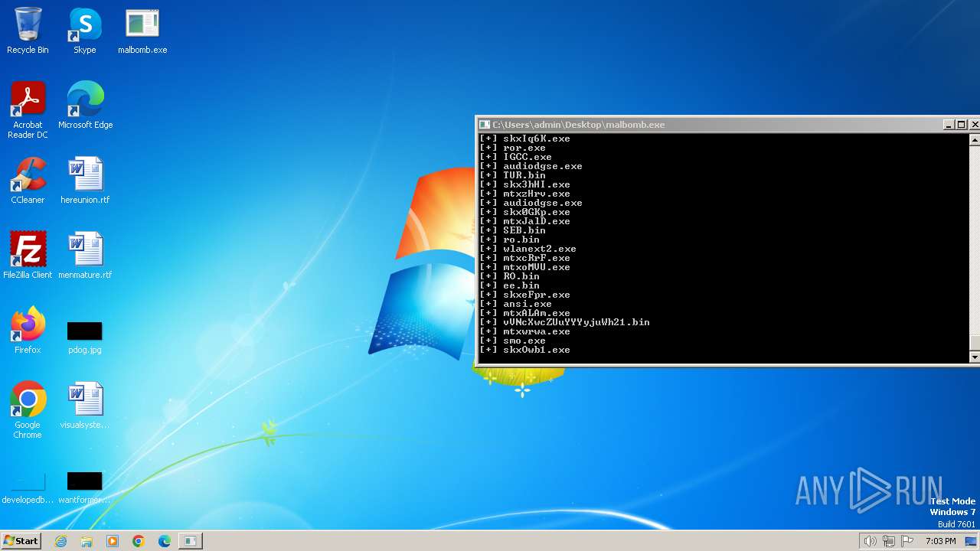980x551 pixels.
Task: Click the mtxwrwa.exe console line
Action: [525, 331]
